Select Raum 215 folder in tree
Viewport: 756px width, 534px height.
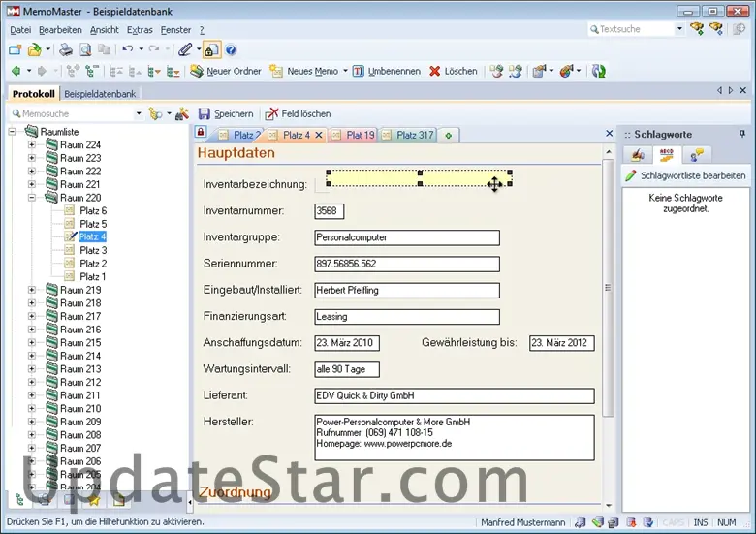coord(80,343)
